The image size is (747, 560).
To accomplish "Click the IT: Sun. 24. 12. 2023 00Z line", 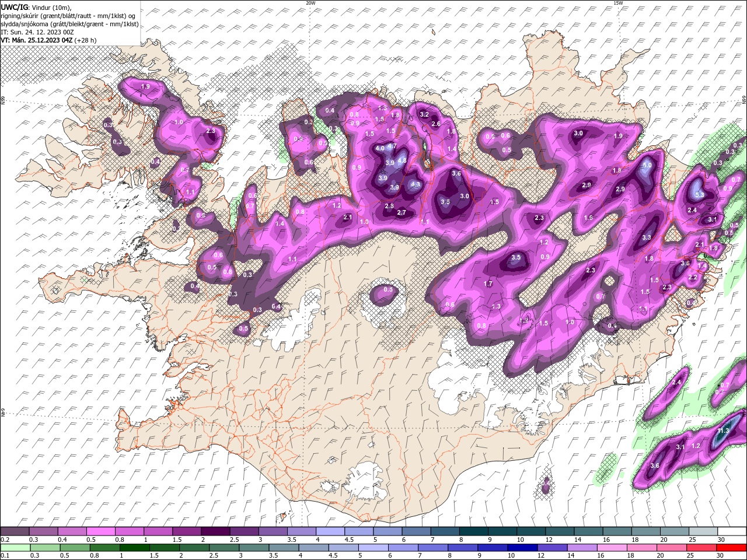I will tap(38, 32).
